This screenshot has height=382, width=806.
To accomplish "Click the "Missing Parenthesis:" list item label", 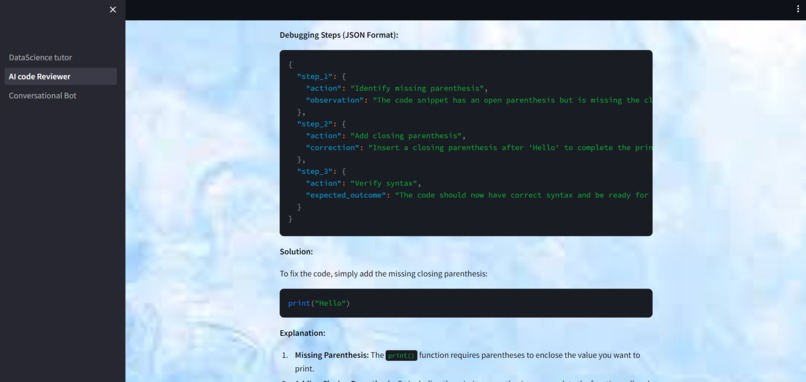I will 332,355.
